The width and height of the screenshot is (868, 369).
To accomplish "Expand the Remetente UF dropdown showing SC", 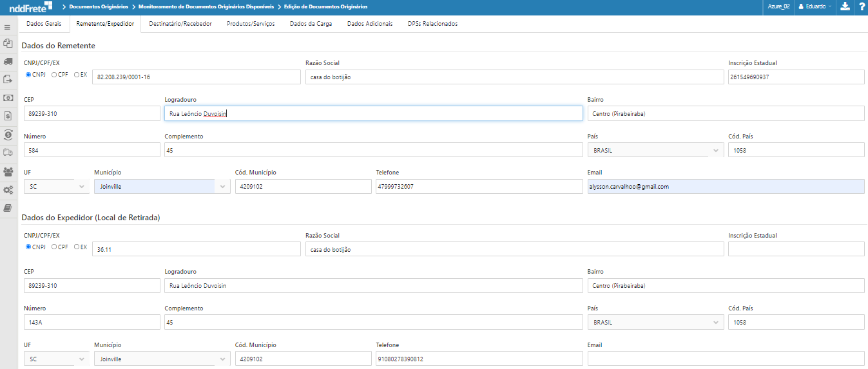I will coord(56,187).
